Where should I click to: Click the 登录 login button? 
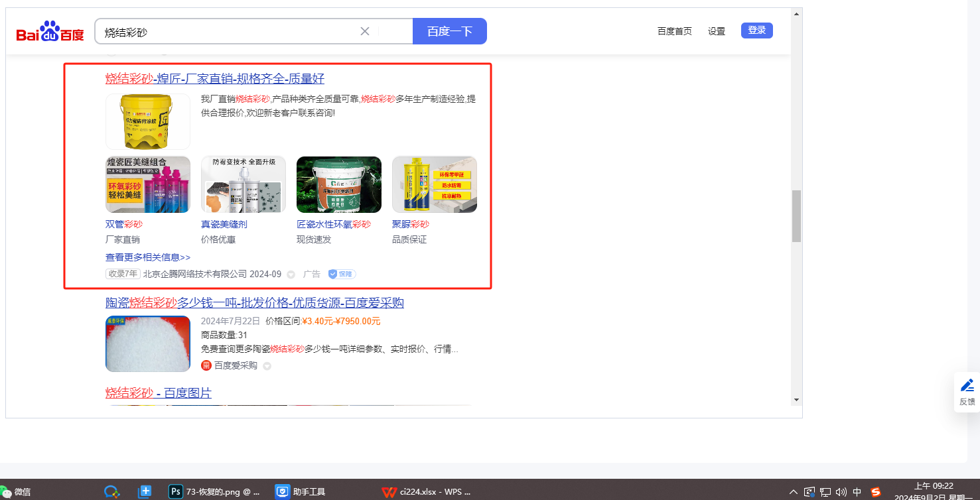(x=757, y=31)
